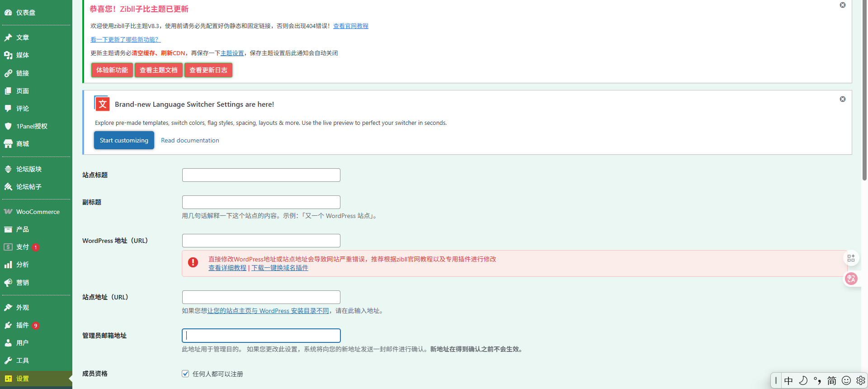Click the 媒体 media icon
The width and height of the screenshot is (868, 389).
8,55
